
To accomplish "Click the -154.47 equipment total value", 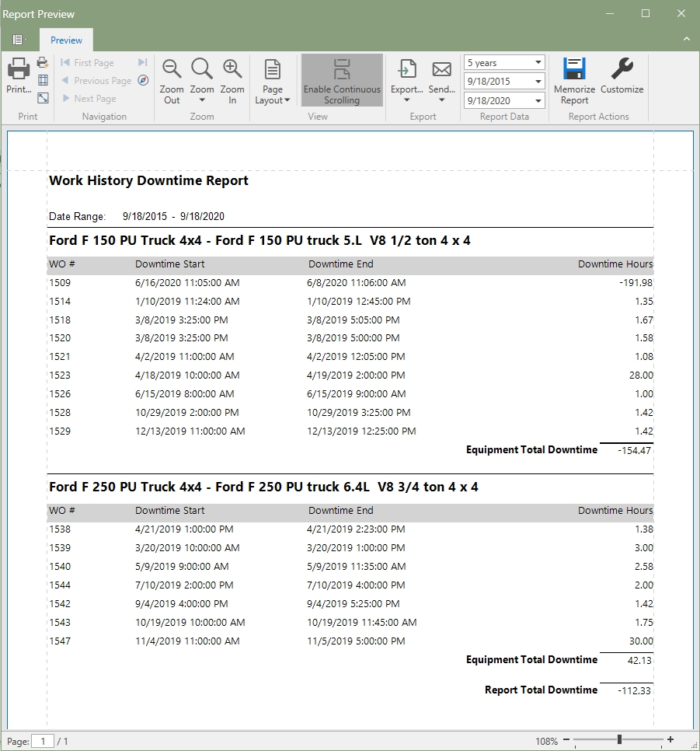I will (635, 450).
